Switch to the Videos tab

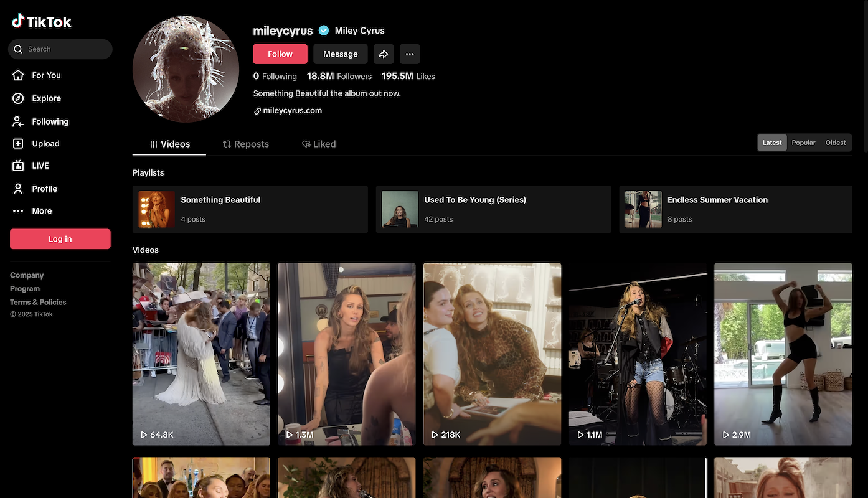[169, 144]
